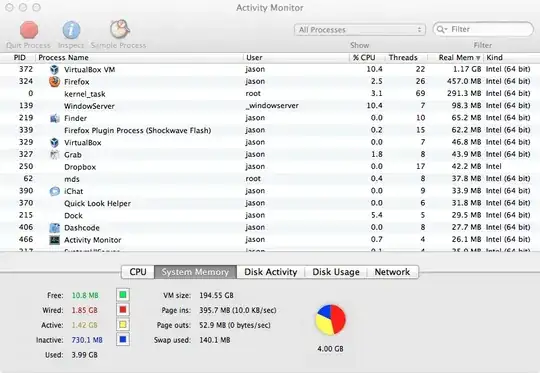540x373 pixels.
Task: Click the Free 10.8 MB value
Action: point(85,295)
